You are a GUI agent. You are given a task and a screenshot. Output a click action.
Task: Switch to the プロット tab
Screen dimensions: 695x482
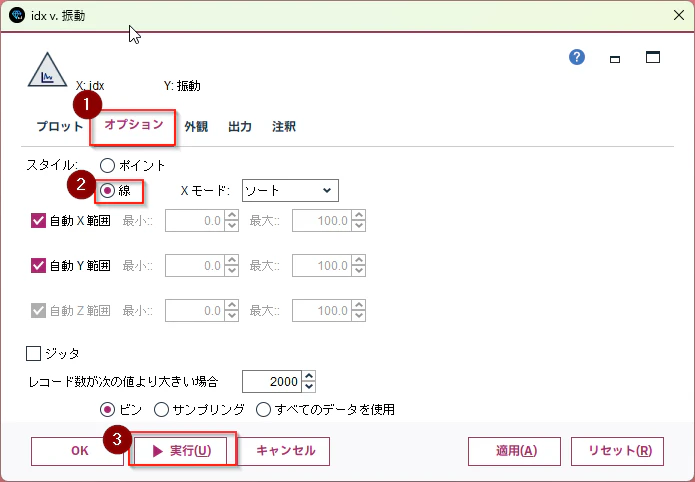(60, 126)
